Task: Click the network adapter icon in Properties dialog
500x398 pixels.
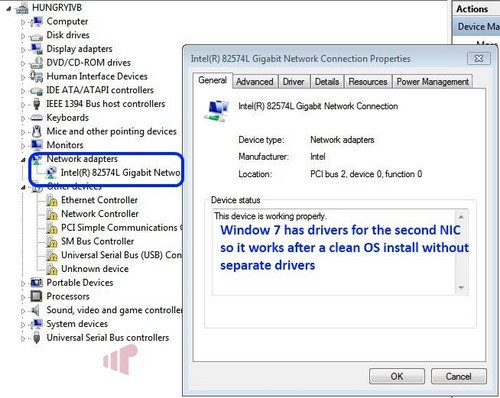Action: pos(217,110)
